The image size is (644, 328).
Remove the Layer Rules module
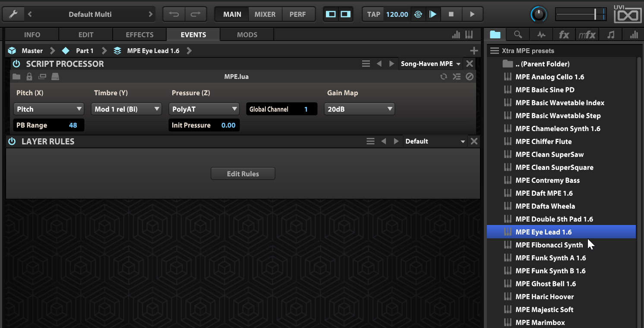pos(474,141)
